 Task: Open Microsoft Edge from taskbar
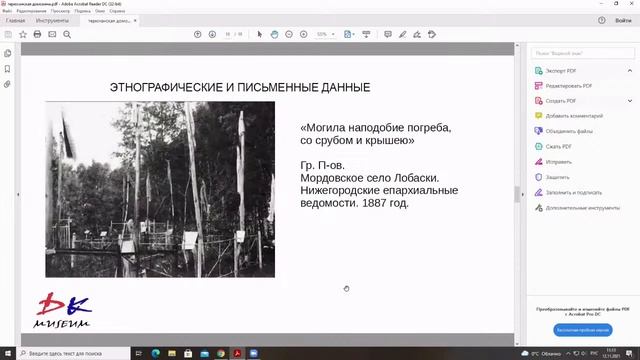tap(156, 353)
